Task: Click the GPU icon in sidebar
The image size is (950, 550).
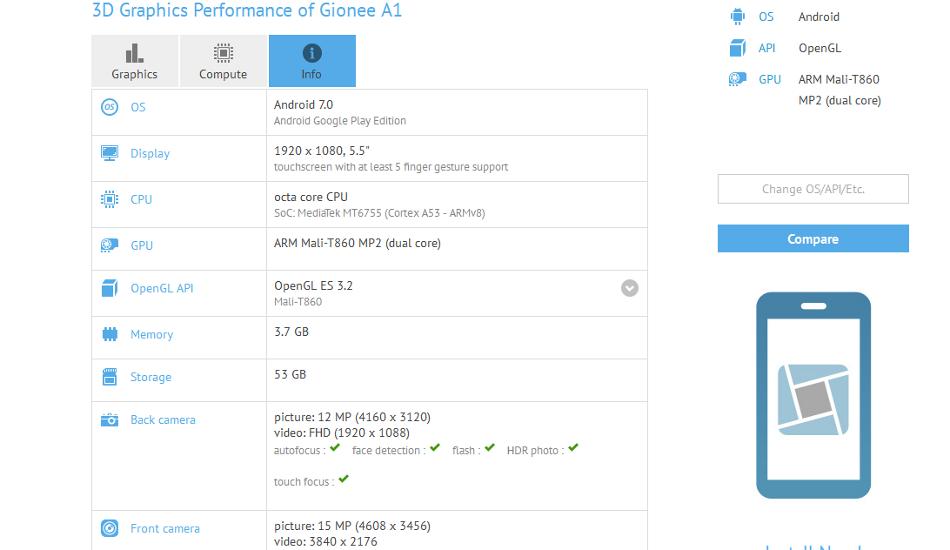Action: click(x=737, y=79)
